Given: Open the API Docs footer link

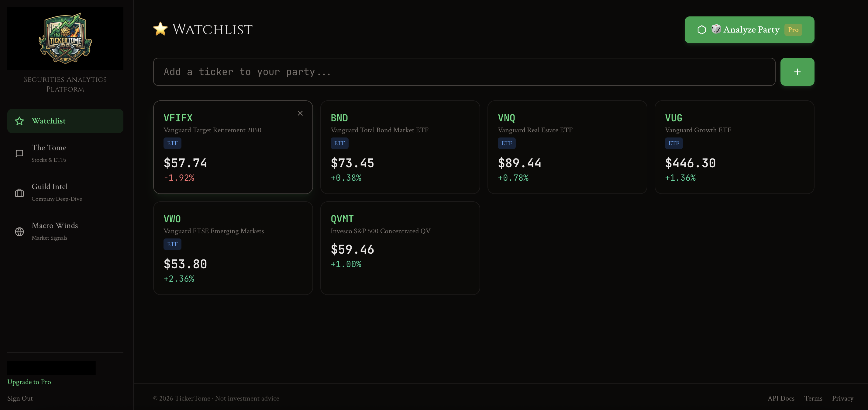Looking at the screenshot, I should click(x=781, y=398).
